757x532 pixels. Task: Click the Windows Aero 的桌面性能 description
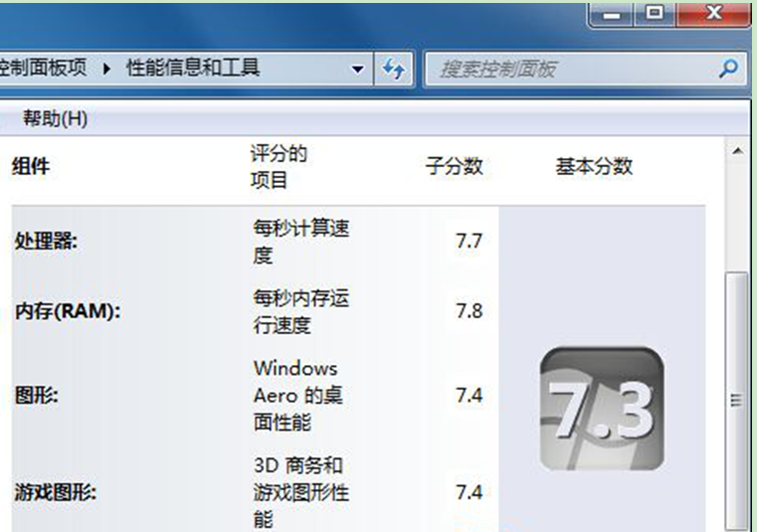[x=297, y=396]
